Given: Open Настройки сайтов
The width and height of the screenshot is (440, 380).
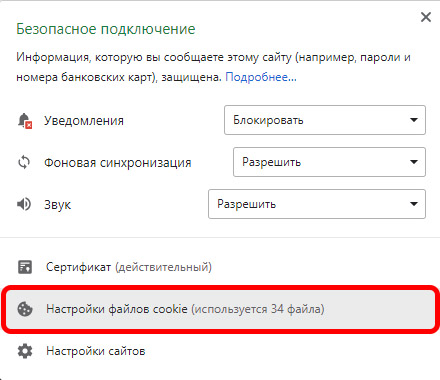Looking at the screenshot, I should [x=96, y=351].
